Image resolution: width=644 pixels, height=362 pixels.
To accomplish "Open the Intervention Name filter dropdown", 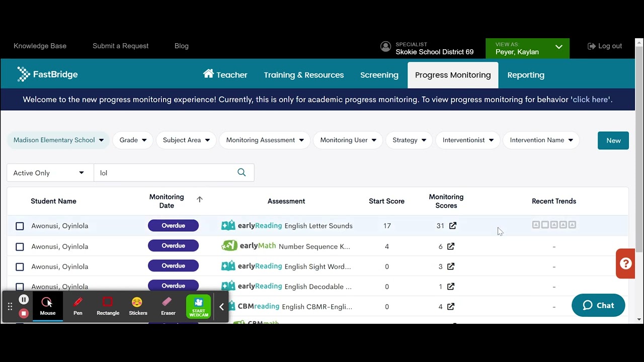I will pyautogui.click(x=541, y=140).
